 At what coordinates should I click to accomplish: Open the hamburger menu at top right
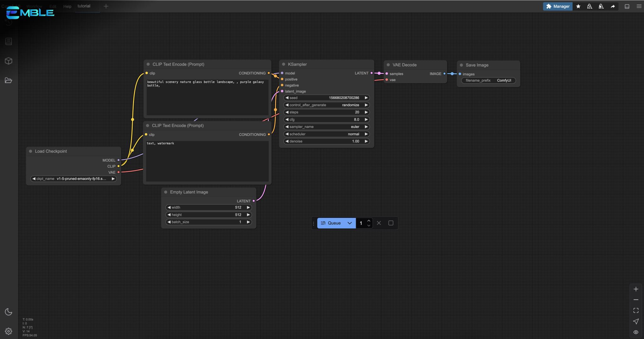pyautogui.click(x=639, y=6)
